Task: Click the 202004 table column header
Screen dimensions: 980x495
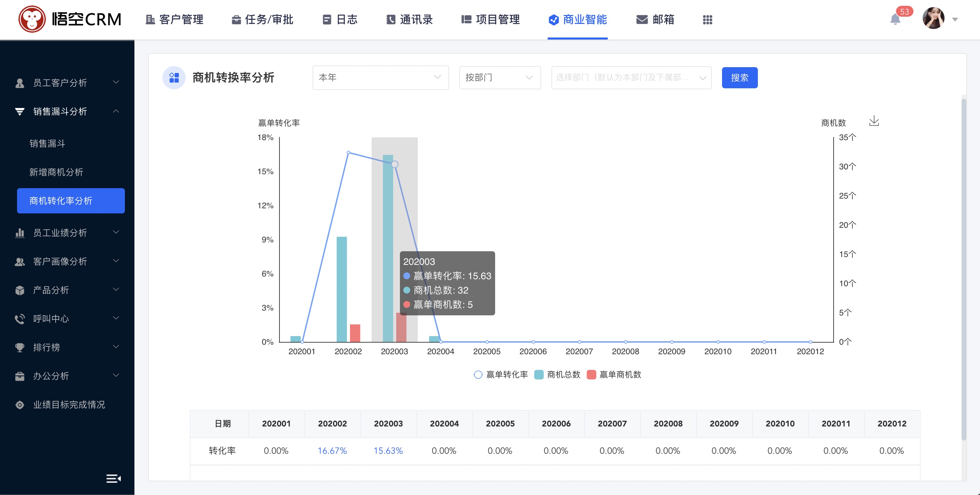Action: point(444,423)
